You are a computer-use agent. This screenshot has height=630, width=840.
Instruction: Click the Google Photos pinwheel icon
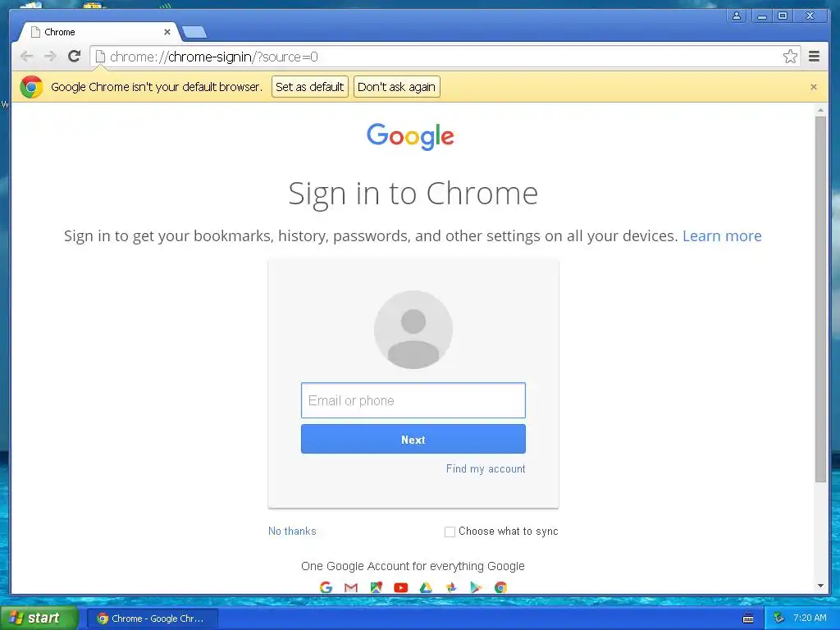click(451, 587)
